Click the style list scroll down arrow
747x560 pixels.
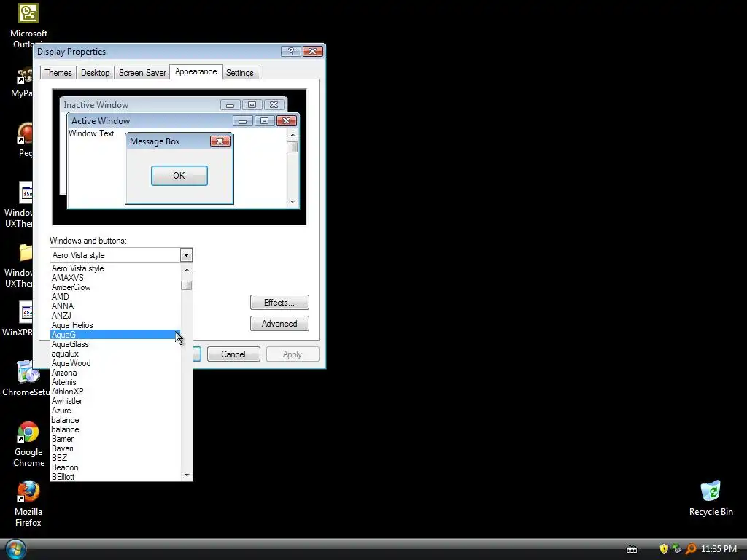coord(187,475)
